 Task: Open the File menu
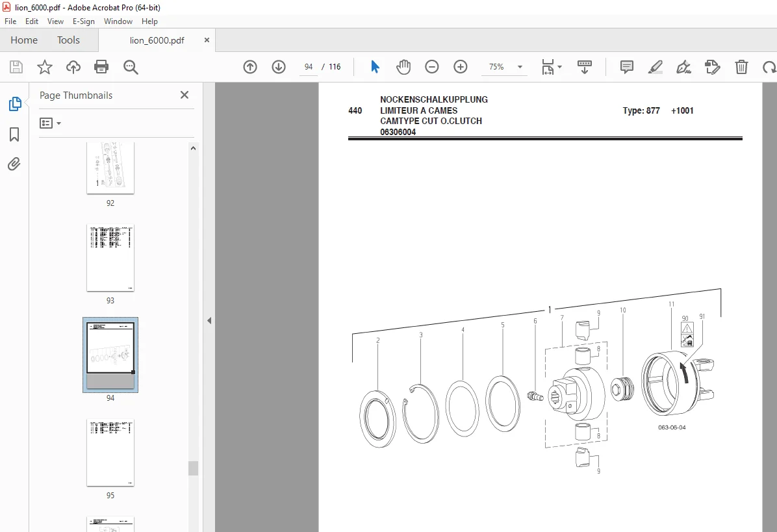(10, 21)
